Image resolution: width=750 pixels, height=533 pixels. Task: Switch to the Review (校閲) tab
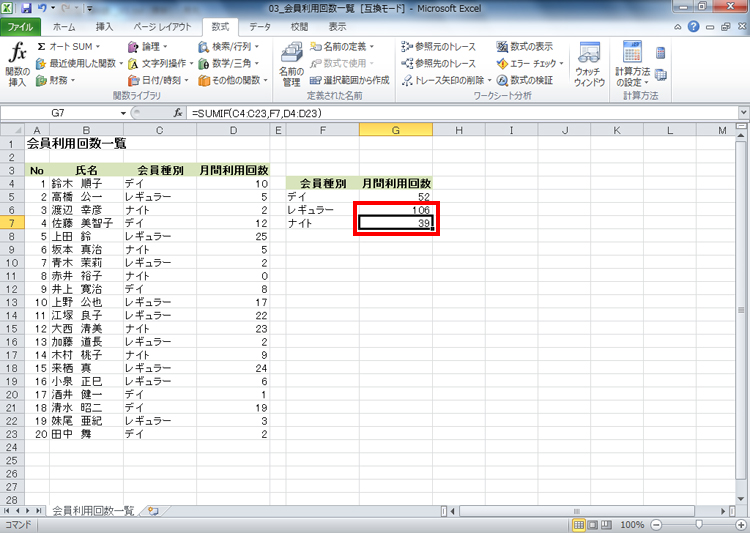click(299, 27)
